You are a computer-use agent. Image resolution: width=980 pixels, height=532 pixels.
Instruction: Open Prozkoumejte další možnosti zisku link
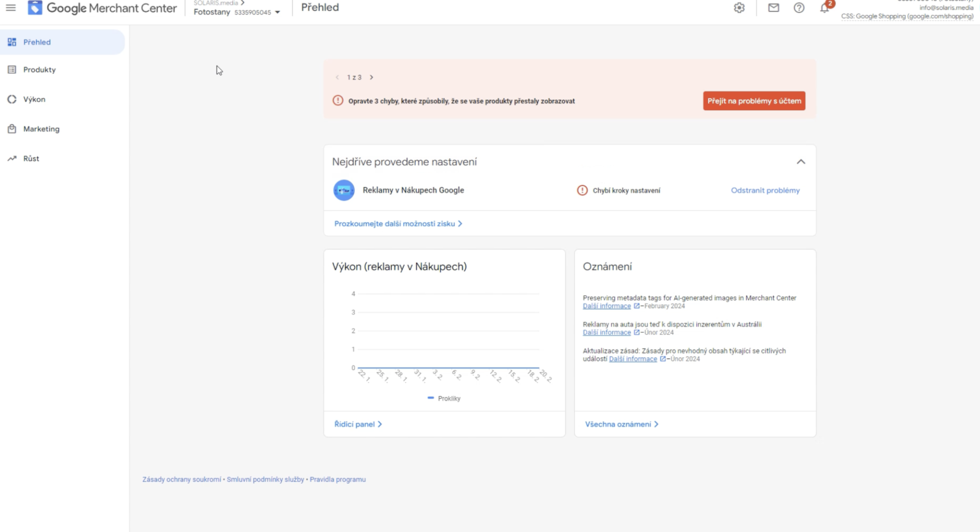tap(398, 223)
